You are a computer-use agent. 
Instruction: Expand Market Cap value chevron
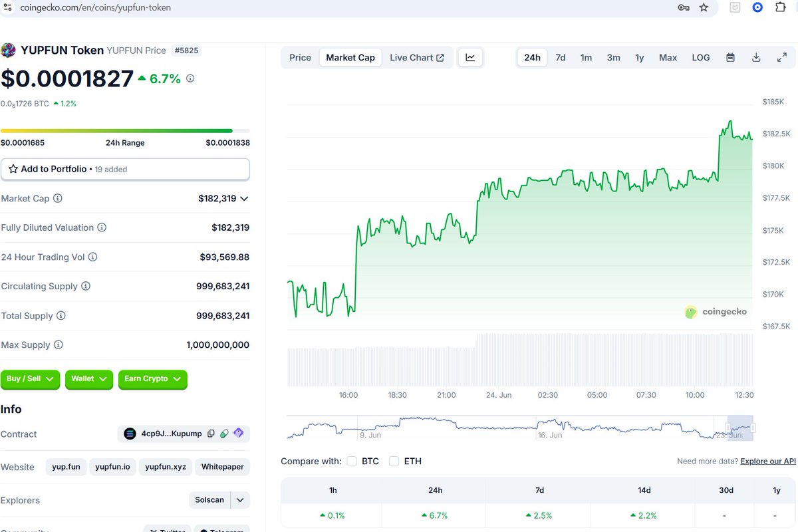point(244,198)
